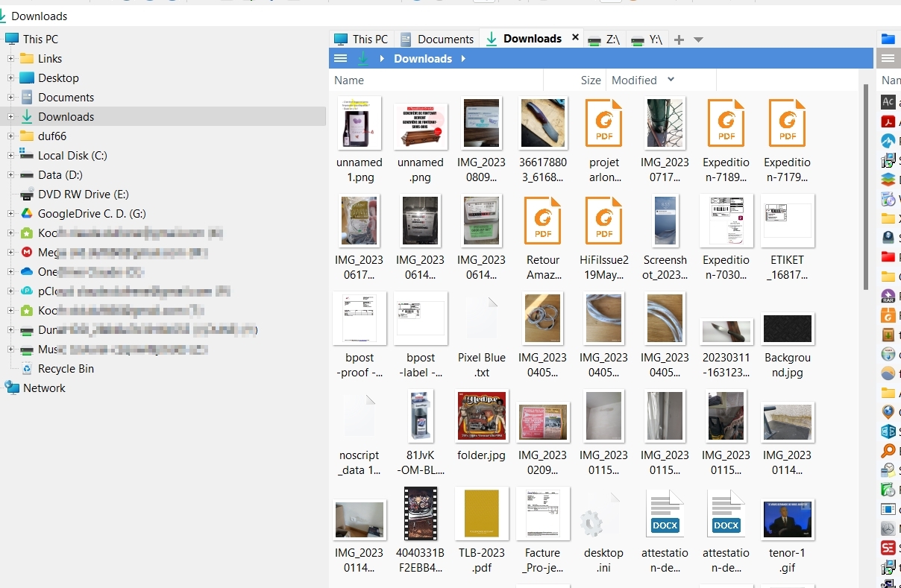Select the red folder icon in right pane
This screenshot has height=588, width=901.
[888, 257]
